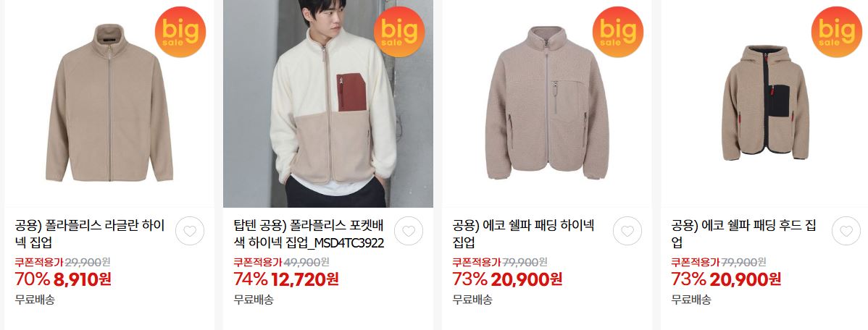This screenshot has width=868, height=330.
Task: Click the 73% 20,900원 price of the high-neck sherpa
Action: point(507,279)
